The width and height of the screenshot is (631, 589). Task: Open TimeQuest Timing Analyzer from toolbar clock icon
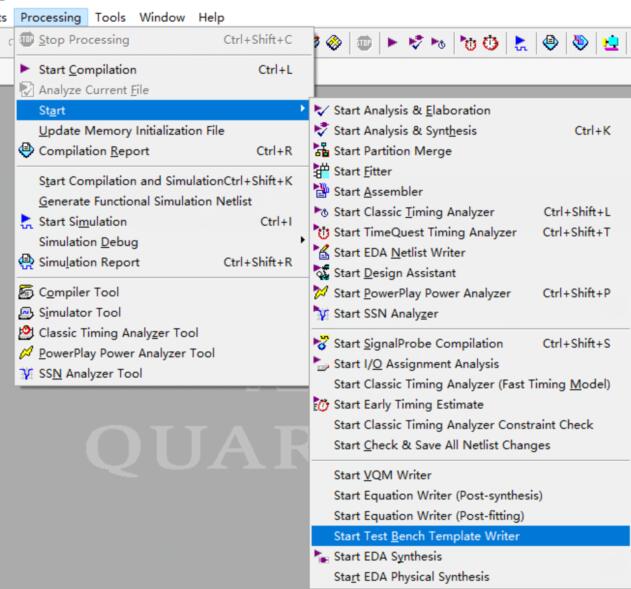point(491,42)
